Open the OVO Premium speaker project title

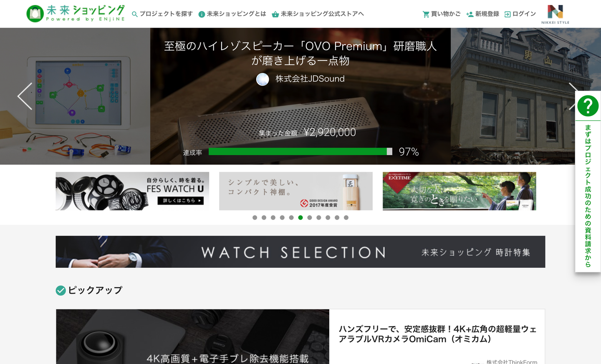pos(300,53)
